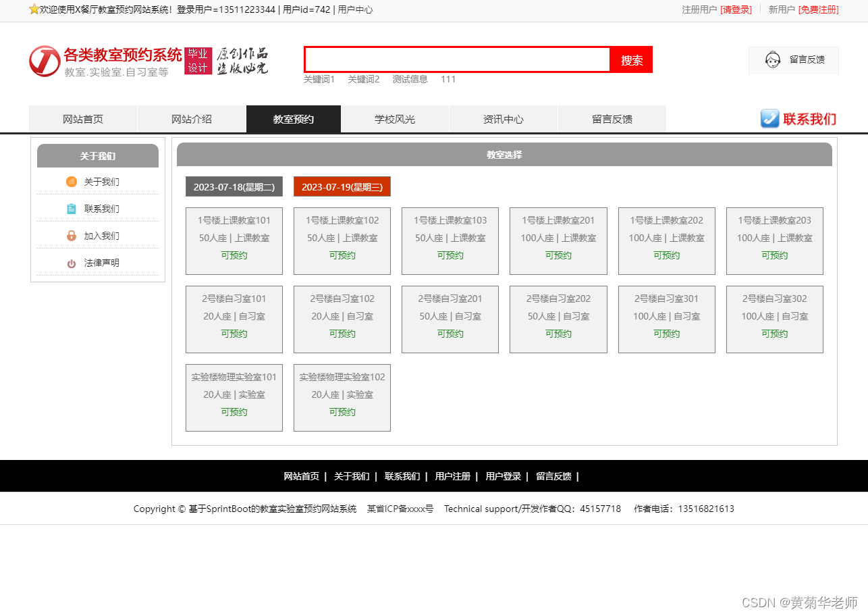Open 用户中心 in the top bar
This screenshot has width=868, height=616.
click(355, 9)
